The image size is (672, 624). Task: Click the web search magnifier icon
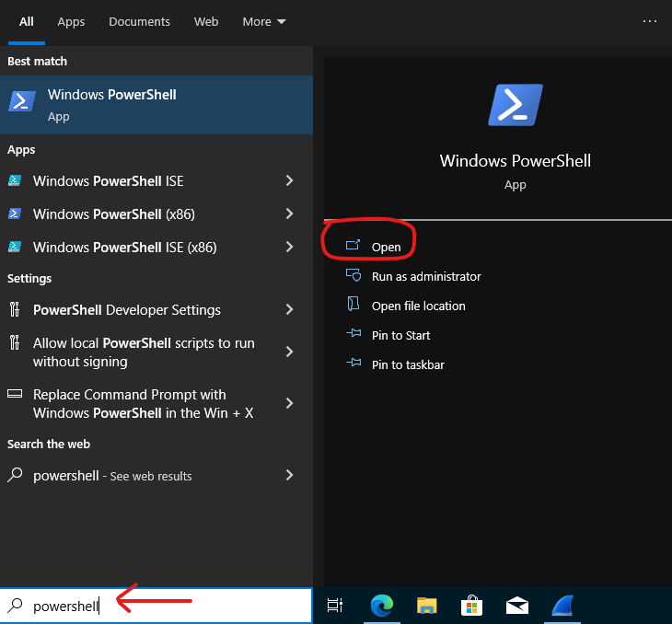[x=15, y=475]
